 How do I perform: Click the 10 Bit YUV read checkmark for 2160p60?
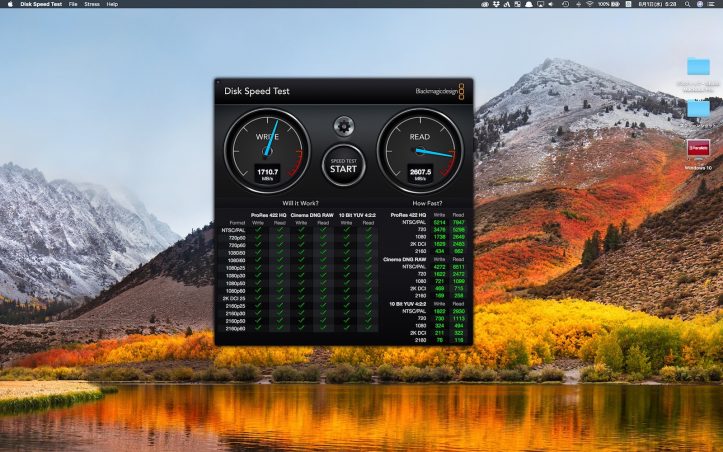tap(368, 329)
